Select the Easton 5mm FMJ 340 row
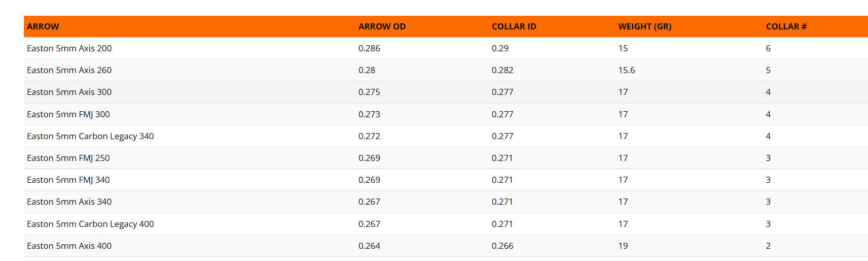 [446, 180]
